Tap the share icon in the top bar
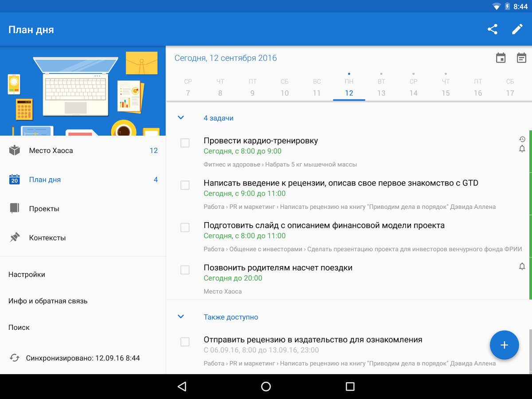The image size is (532, 399). click(x=492, y=30)
